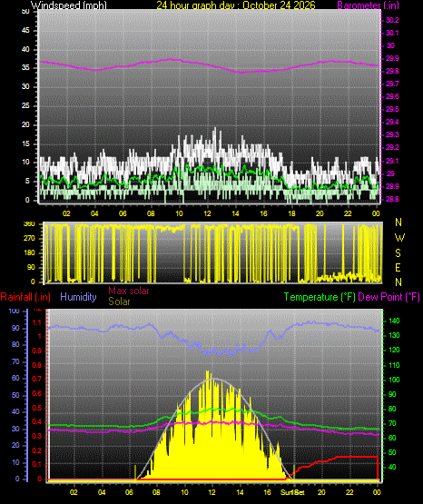Click barometer scale value 29.1
This screenshot has width=423, height=504.
[x=392, y=161]
